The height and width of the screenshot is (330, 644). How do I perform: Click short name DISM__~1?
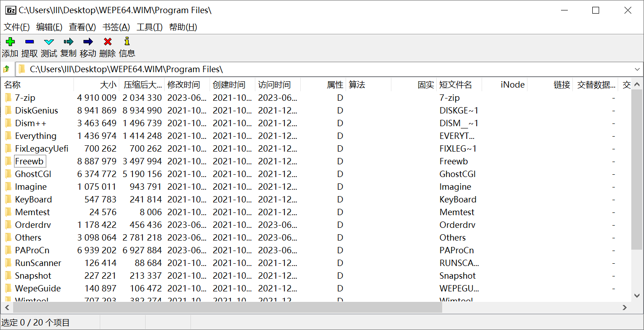click(459, 123)
